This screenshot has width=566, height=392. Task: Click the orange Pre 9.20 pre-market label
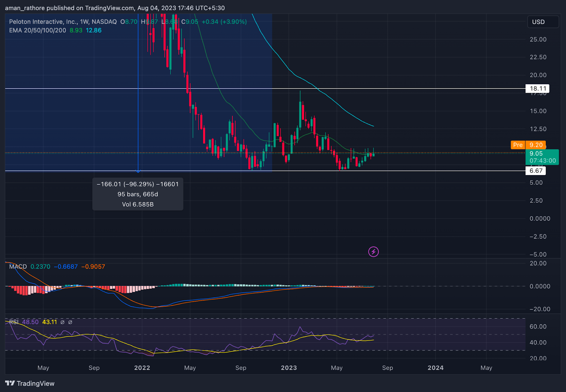coord(528,145)
